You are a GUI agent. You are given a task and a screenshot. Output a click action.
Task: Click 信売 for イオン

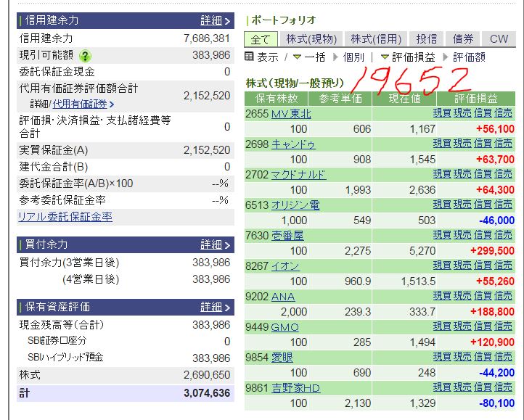503,265
